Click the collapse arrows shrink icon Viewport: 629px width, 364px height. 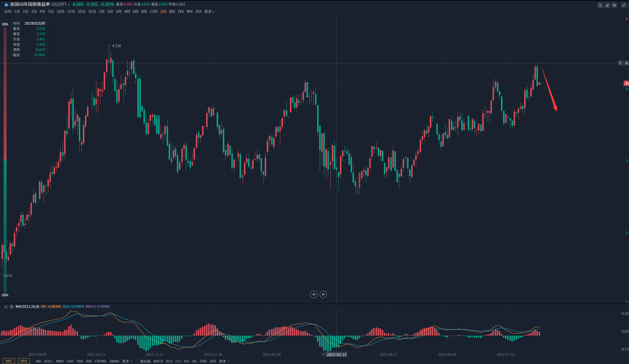click(623, 5)
